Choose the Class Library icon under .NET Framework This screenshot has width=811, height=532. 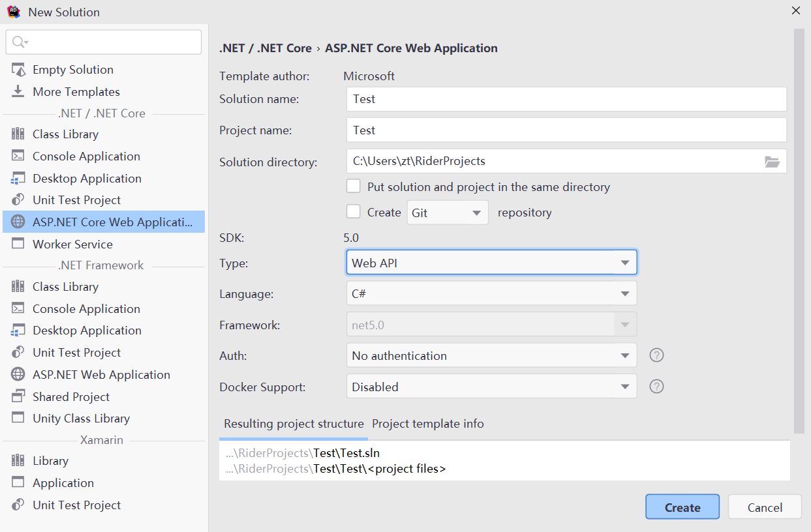coord(18,287)
